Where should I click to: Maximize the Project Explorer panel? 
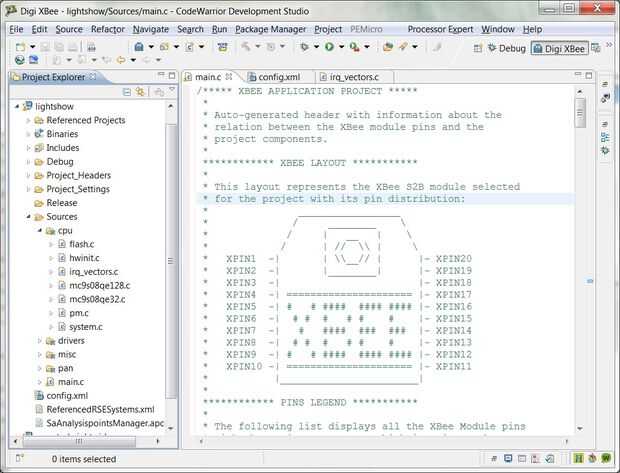coord(172,75)
